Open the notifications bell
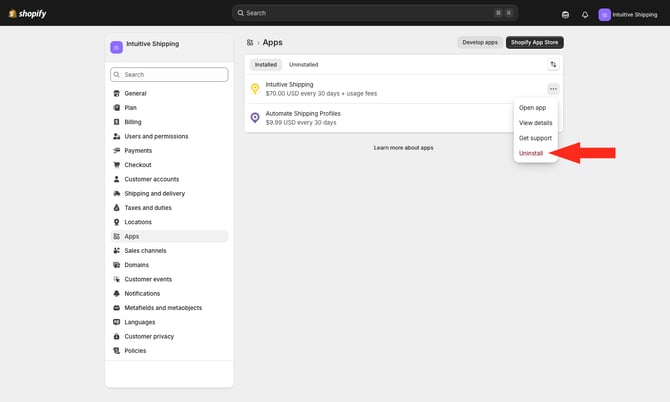The image size is (670, 402). point(585,15)
